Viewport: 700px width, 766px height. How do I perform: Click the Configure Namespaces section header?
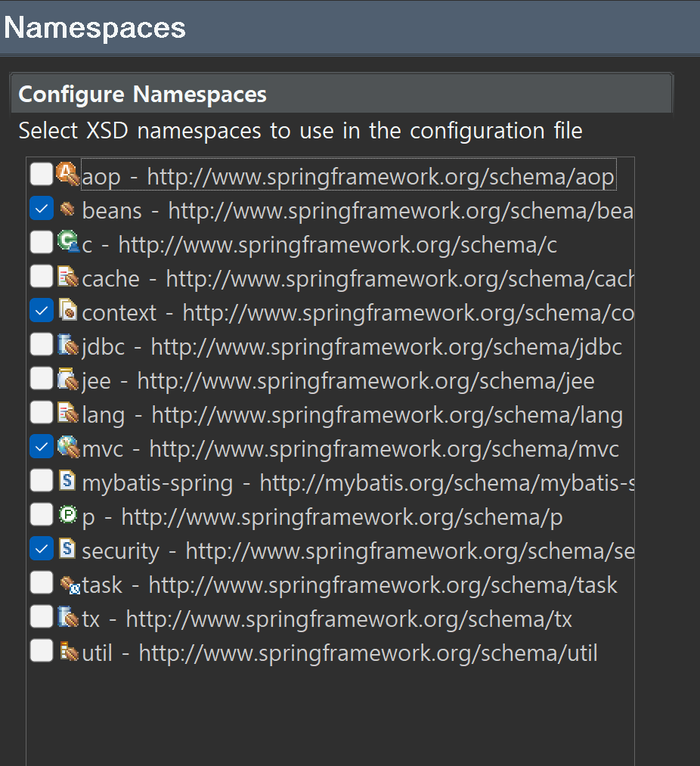tap(341, 94)
